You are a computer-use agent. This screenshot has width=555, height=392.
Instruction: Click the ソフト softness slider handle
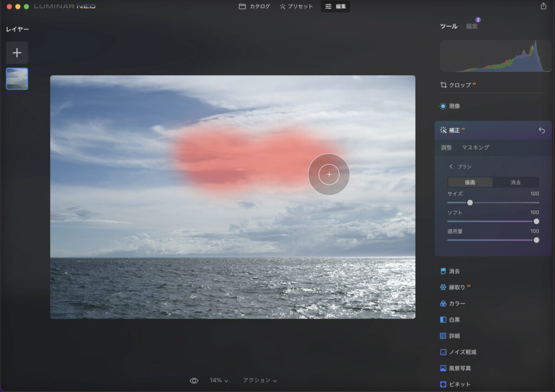pyautogui.click(x=536, y=221)
